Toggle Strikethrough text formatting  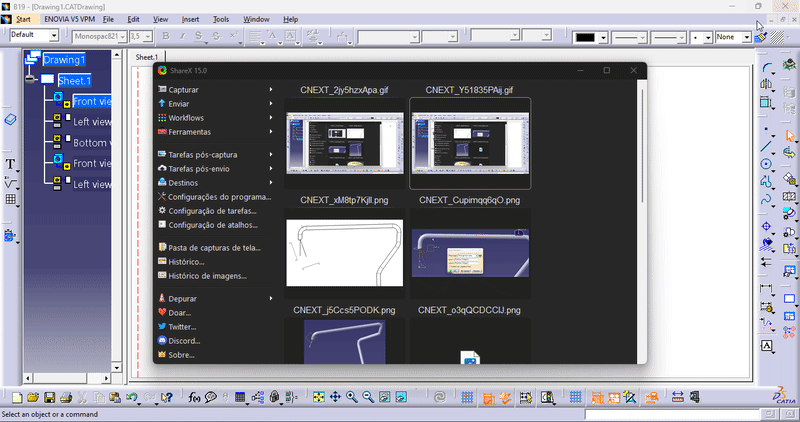[216, 36]
